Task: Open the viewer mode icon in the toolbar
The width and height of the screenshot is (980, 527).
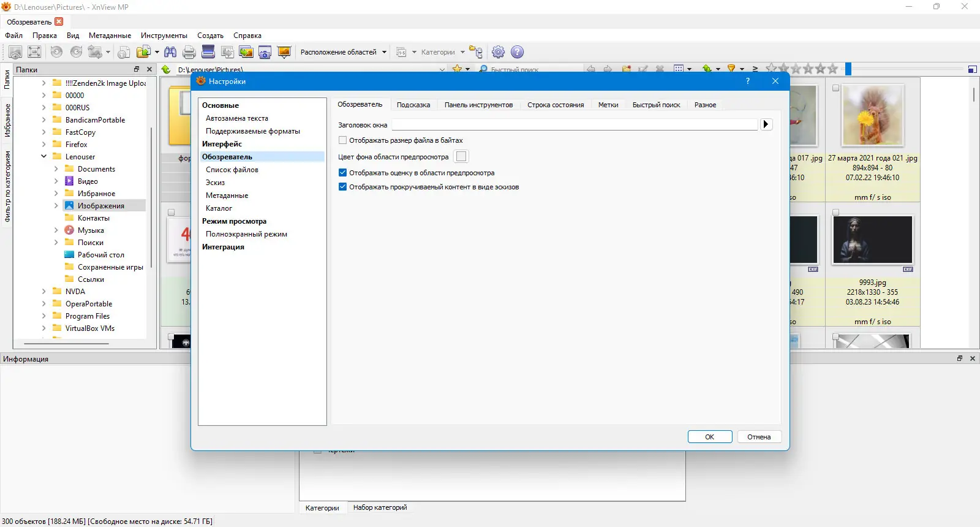Action: tap(16, 52)
